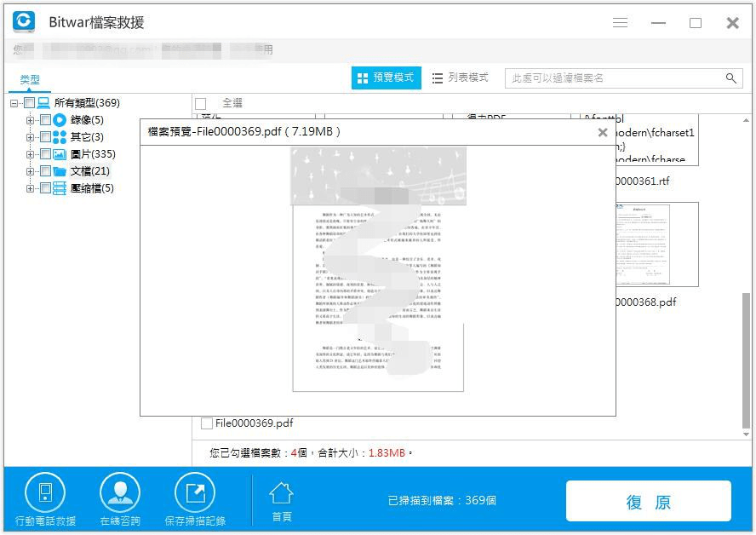Check the all types (369) checkbox
The image size is (756, 535).
point(30,103)
